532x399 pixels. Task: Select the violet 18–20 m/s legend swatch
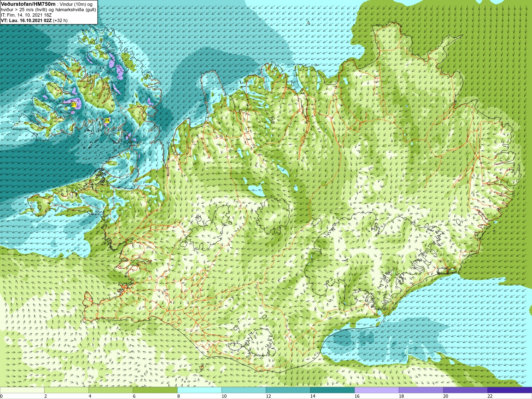[421, 390]
